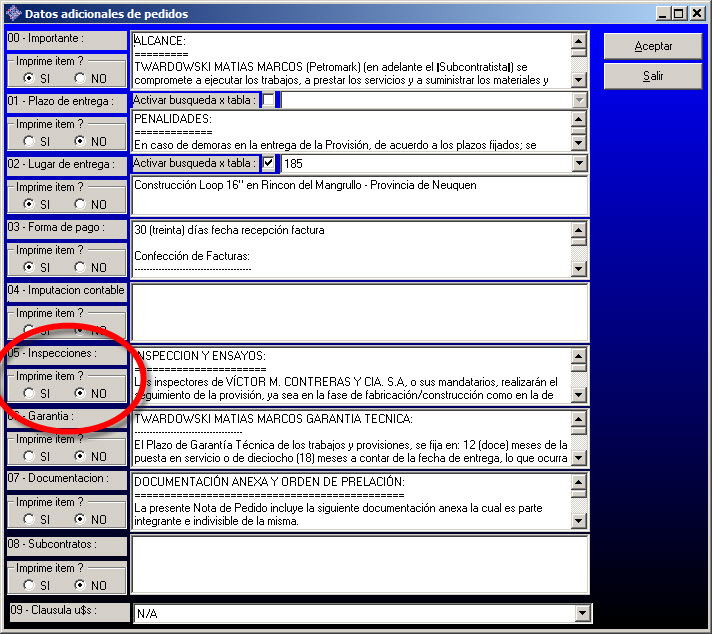Screen dimensions: 712x634
Task: Open the Lugar de entrega 185 dropdown
Action: coord(579,163)
